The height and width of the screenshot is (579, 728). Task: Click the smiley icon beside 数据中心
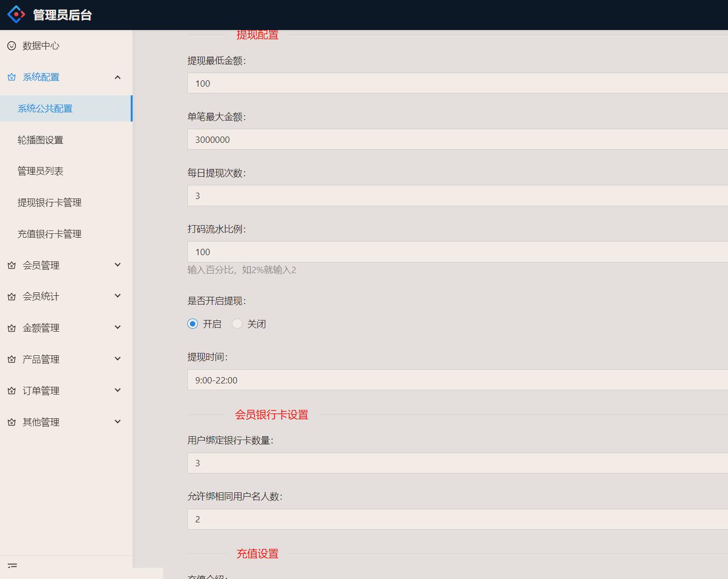coord(12,46)
